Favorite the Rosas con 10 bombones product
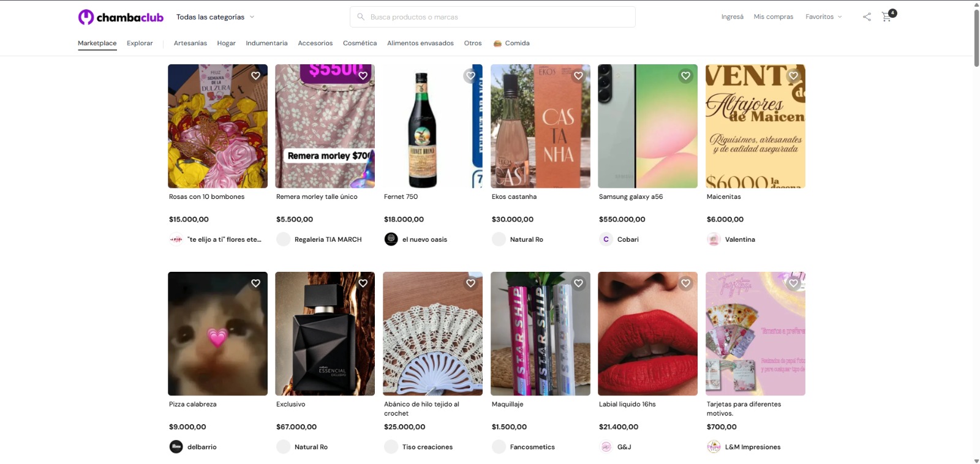The height and width of the screenshot is (464, 980). [x=256, y=76]
